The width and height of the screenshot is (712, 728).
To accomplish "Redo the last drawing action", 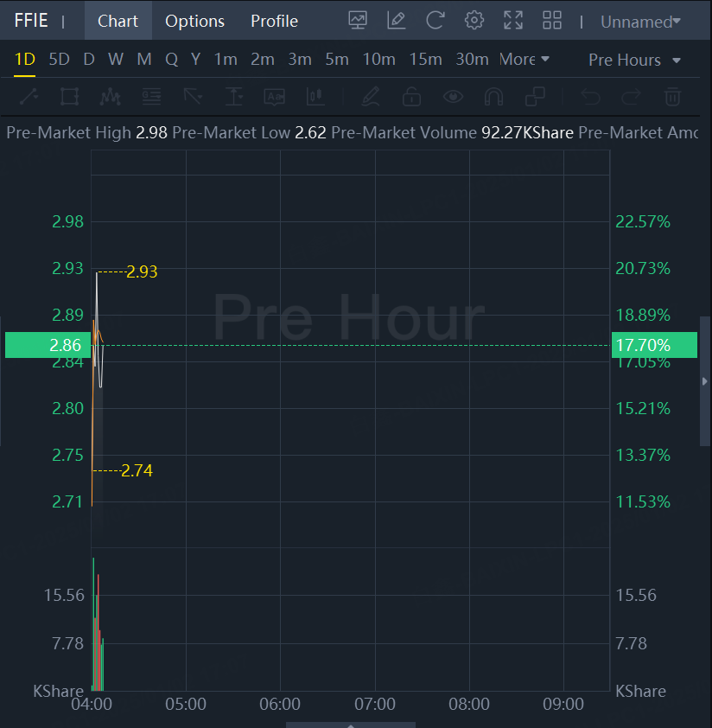I will point(632,97).
